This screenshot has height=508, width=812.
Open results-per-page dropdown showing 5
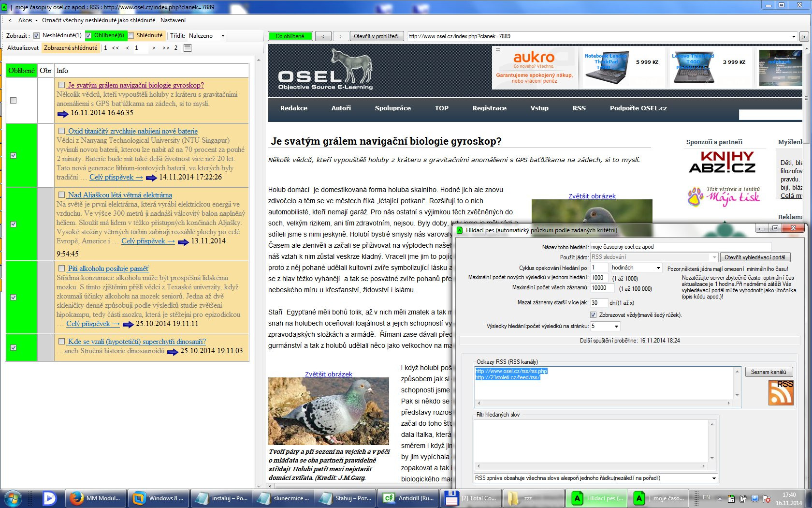tap(605, 326)
